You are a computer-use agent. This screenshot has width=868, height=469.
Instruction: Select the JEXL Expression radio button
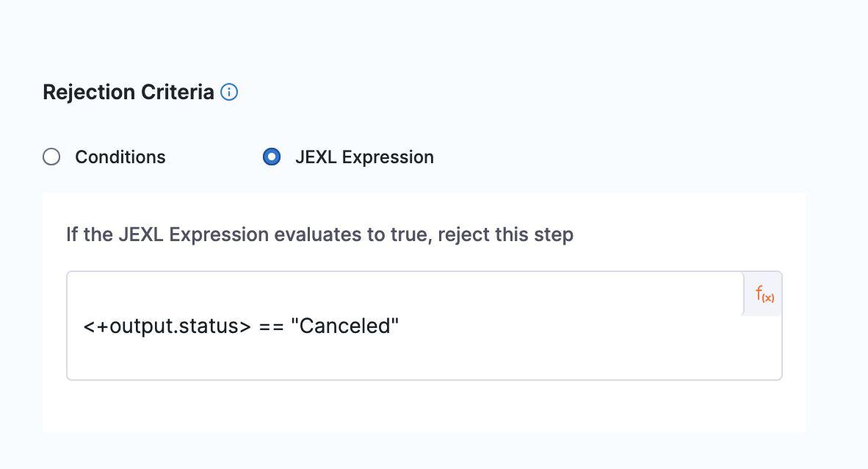pos(272,157)
